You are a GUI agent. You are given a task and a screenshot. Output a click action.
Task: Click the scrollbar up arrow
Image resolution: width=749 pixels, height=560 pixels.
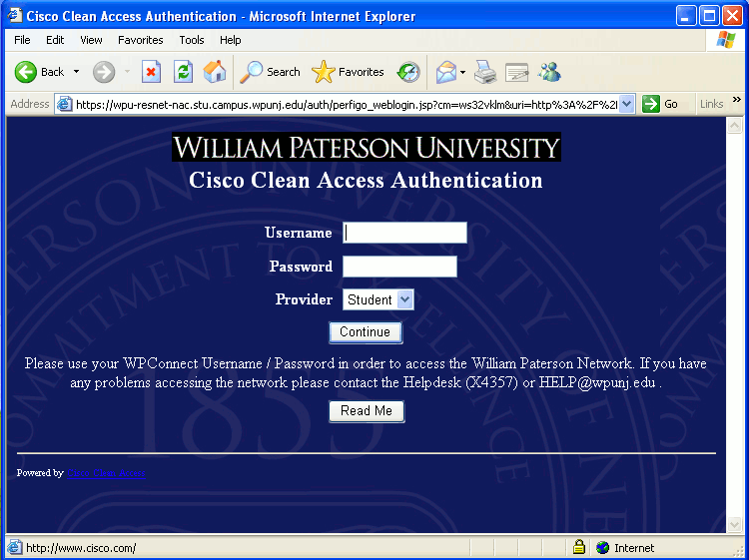pyautogui.click(x=734, y=126)
